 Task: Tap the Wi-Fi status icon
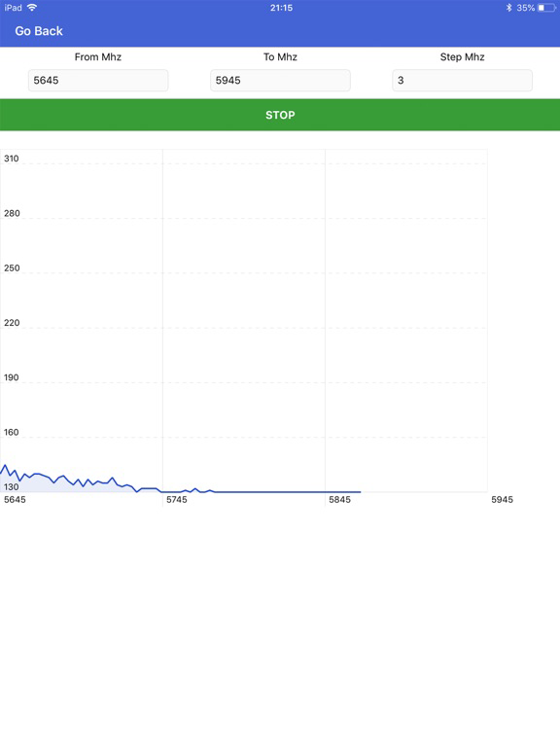point(32,7)
